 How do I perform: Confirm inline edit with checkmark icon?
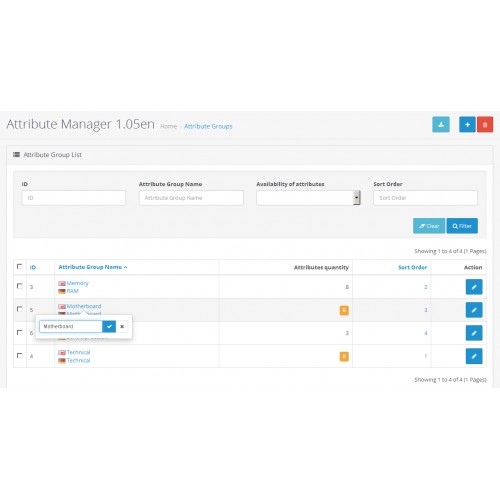(109, 326)
